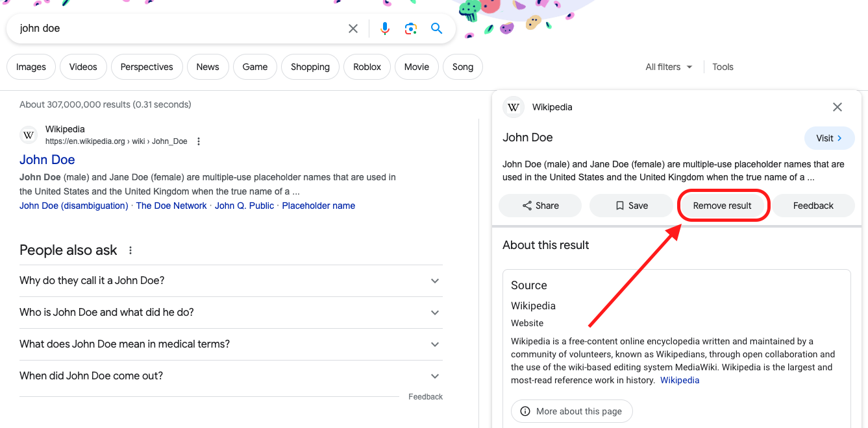868x428 pixels.
Task: Visit the Wikipedia page via the Visit button
Action: 829,138
